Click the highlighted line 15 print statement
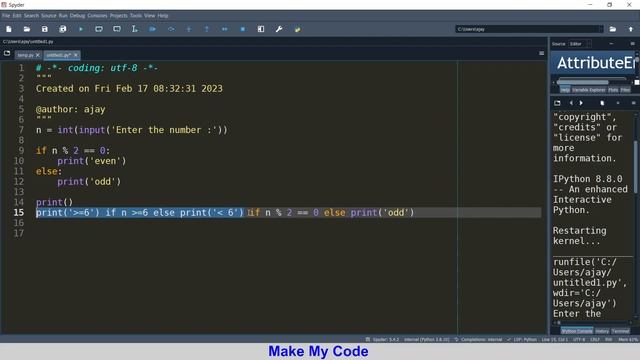 (225, 212)
